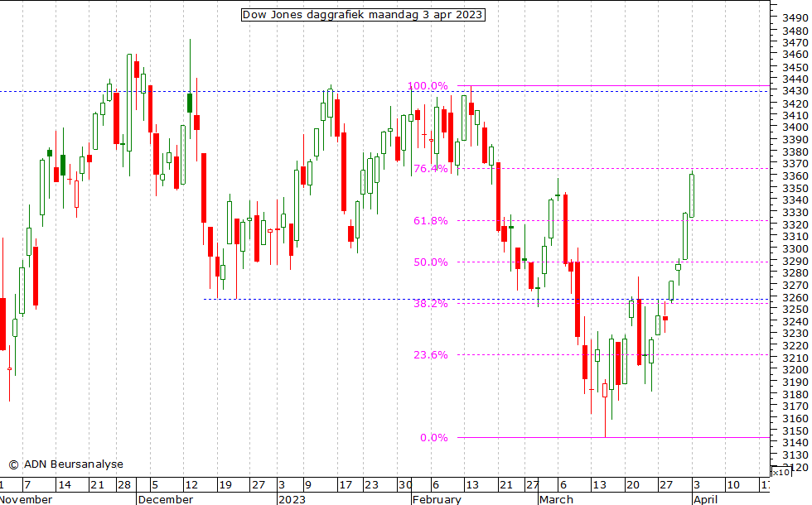Screen dimensions: 812x505
Task: Click date label 9 in January
Action: [x=308, y=485]
